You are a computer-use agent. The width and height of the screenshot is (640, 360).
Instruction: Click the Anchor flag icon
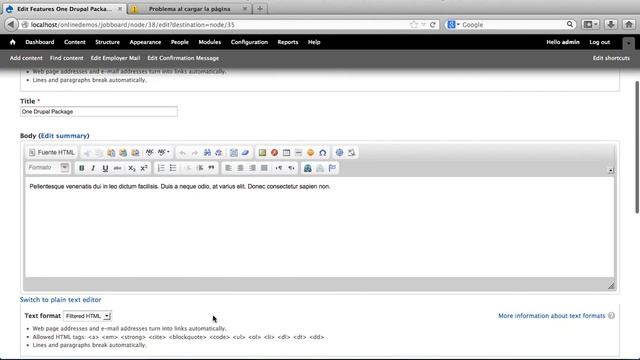pyautogui.click(x=332, y=168)
